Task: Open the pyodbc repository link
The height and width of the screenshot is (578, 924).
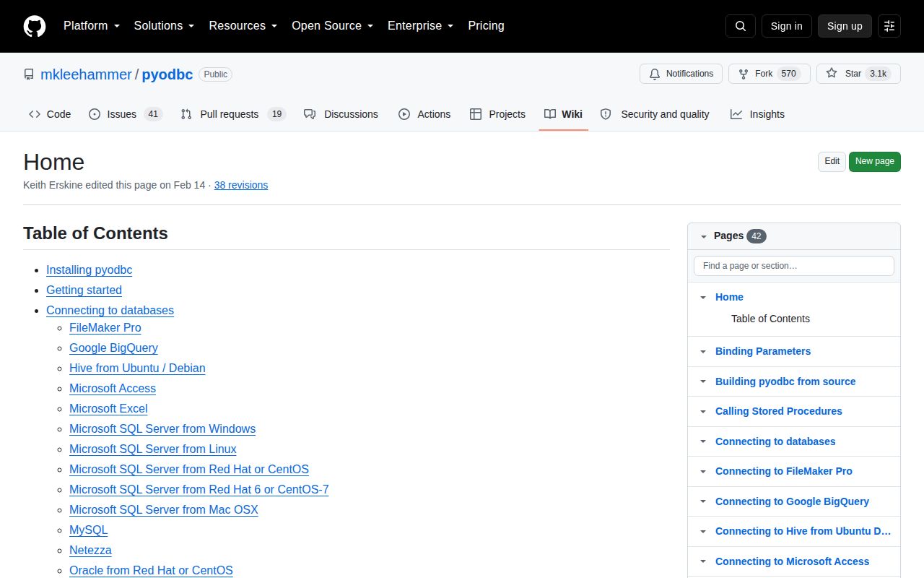Action: click(x=167, y=74)
